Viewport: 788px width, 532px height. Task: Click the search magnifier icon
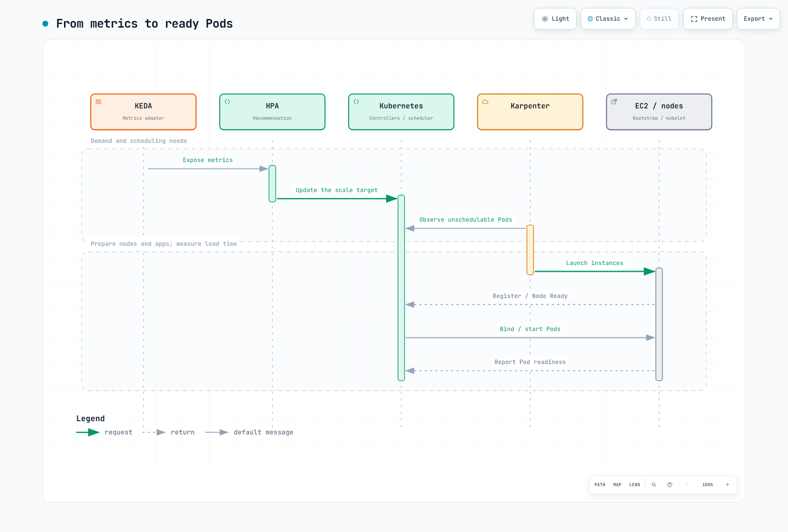click(654, 485)
